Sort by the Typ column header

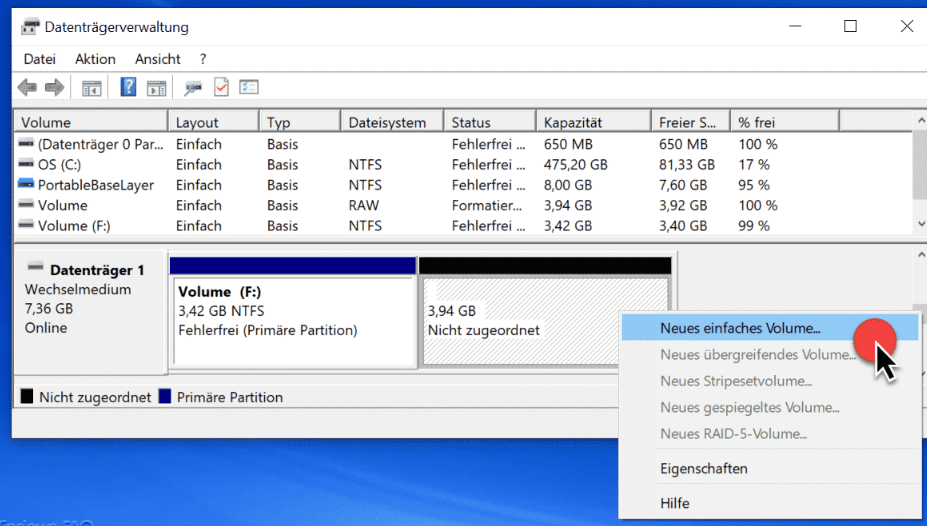300,122
